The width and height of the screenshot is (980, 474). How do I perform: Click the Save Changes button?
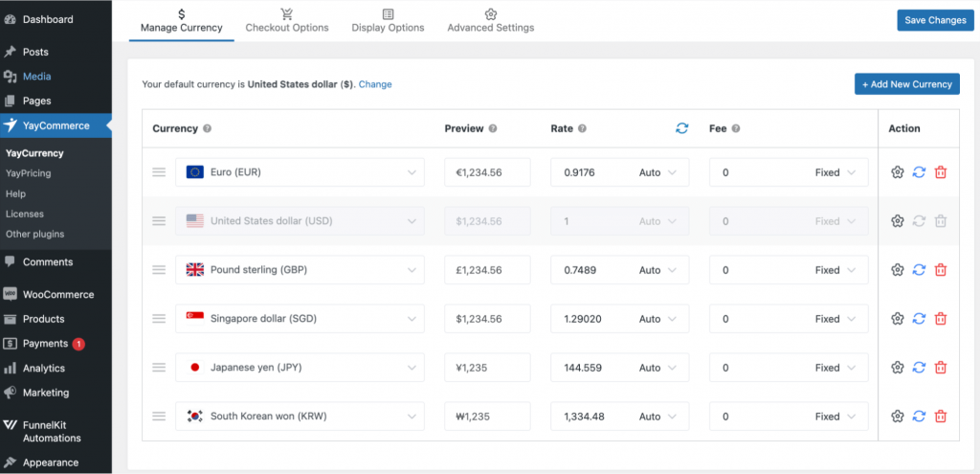[936, 20]
